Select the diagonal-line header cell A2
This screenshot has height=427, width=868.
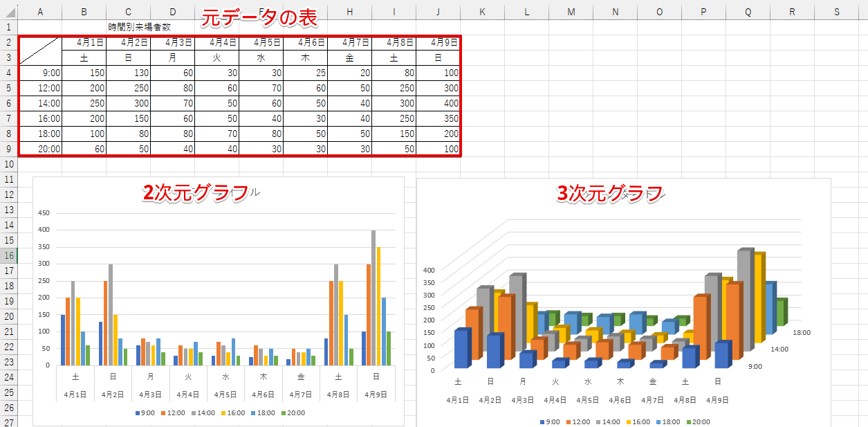[39, 50]
